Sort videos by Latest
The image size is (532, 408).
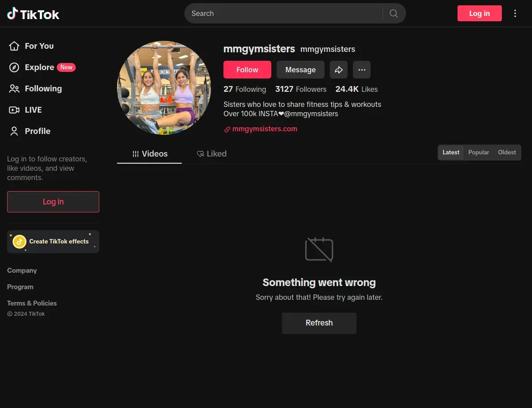pos(451,153)
